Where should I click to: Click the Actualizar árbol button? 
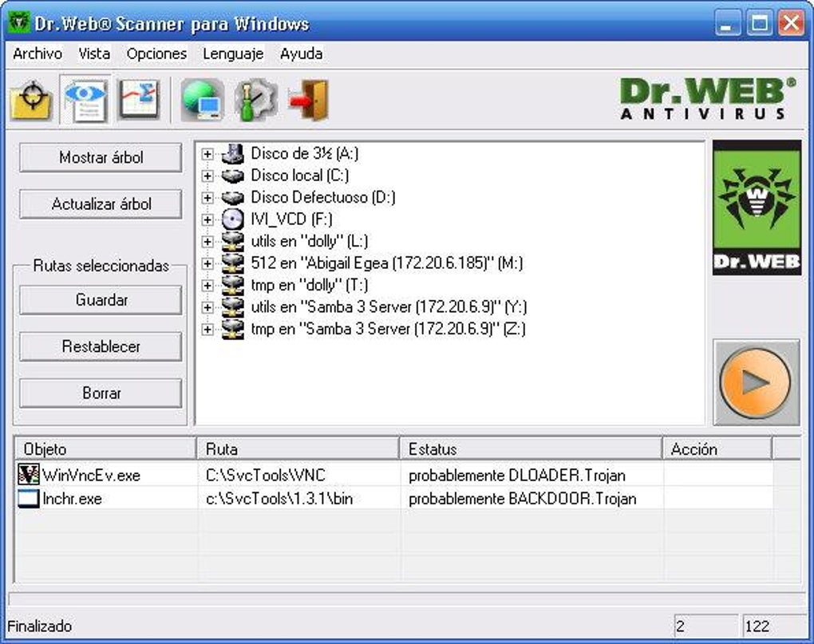pos(101,204)
